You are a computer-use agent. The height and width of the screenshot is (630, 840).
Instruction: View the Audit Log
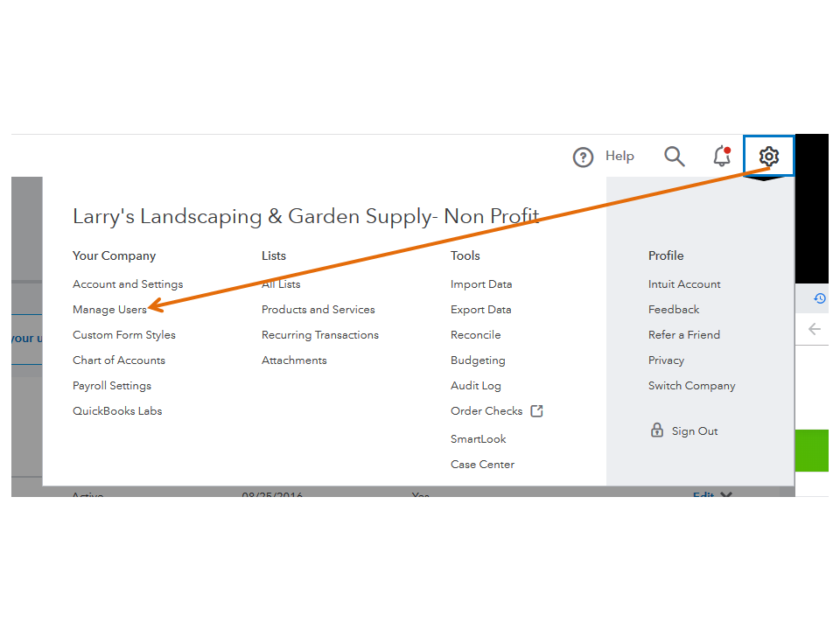[x=476, y=386]
